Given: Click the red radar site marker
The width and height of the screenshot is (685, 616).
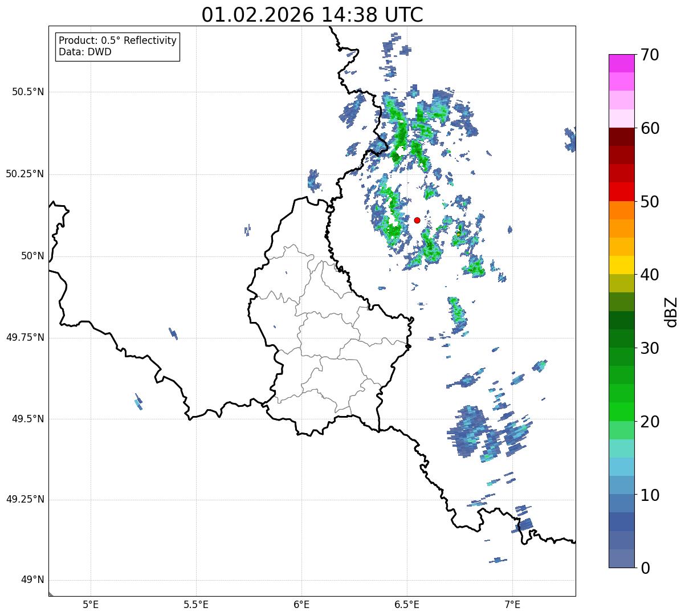Looking at the screenshot, I should (417, 220).
